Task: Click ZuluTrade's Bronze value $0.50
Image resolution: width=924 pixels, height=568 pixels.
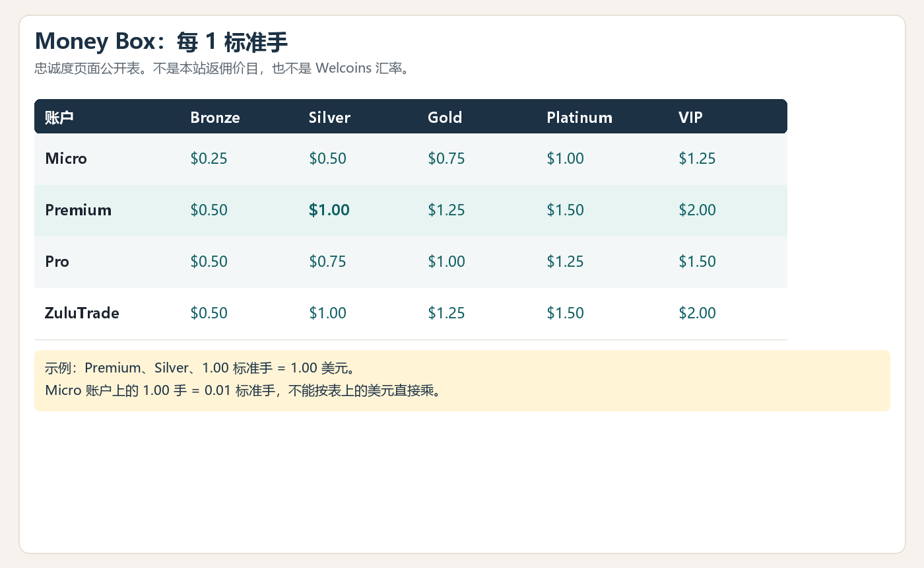Action: coord(209,313)
